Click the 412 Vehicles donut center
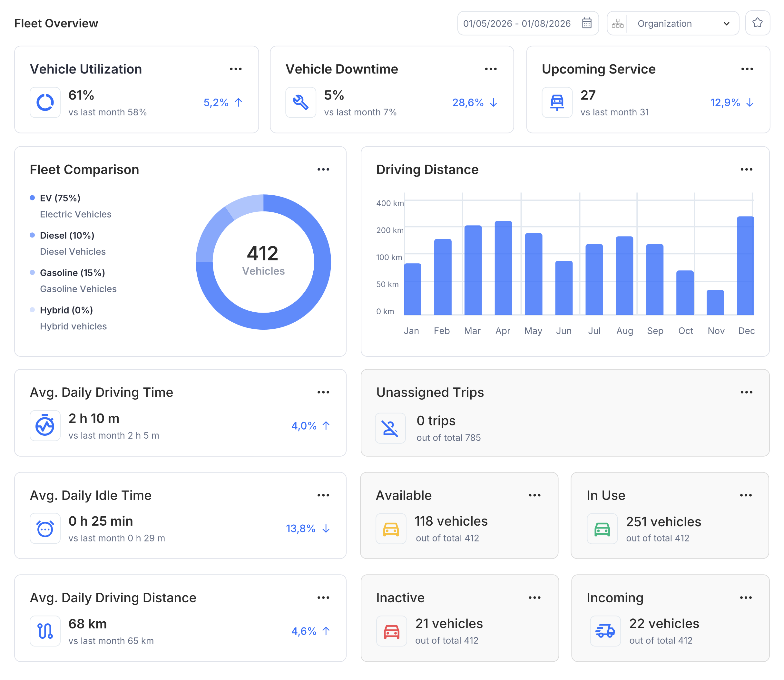The image size is (784, 680). point(263,260)
